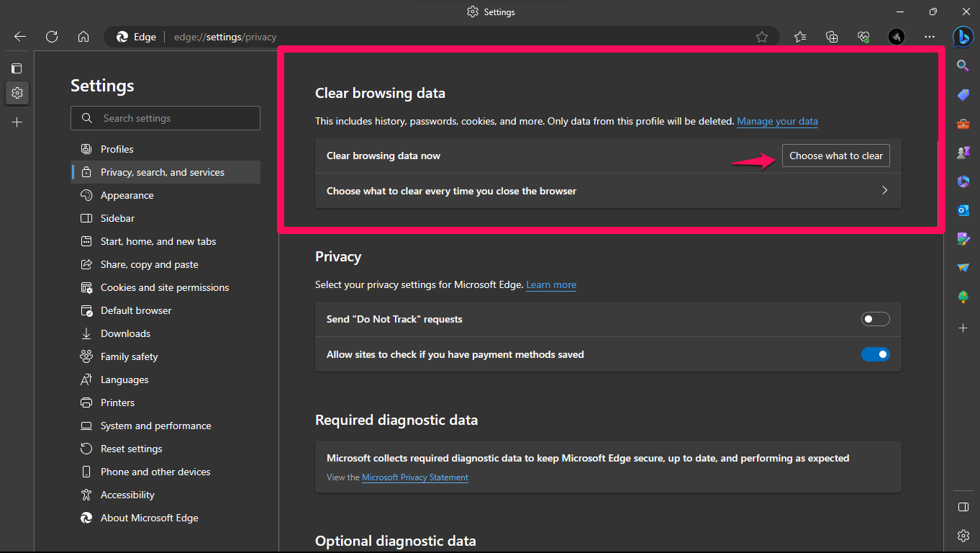Select Cookies and site permissions
The height and width of the screenshot is (553, 980).
pos(165,287)
